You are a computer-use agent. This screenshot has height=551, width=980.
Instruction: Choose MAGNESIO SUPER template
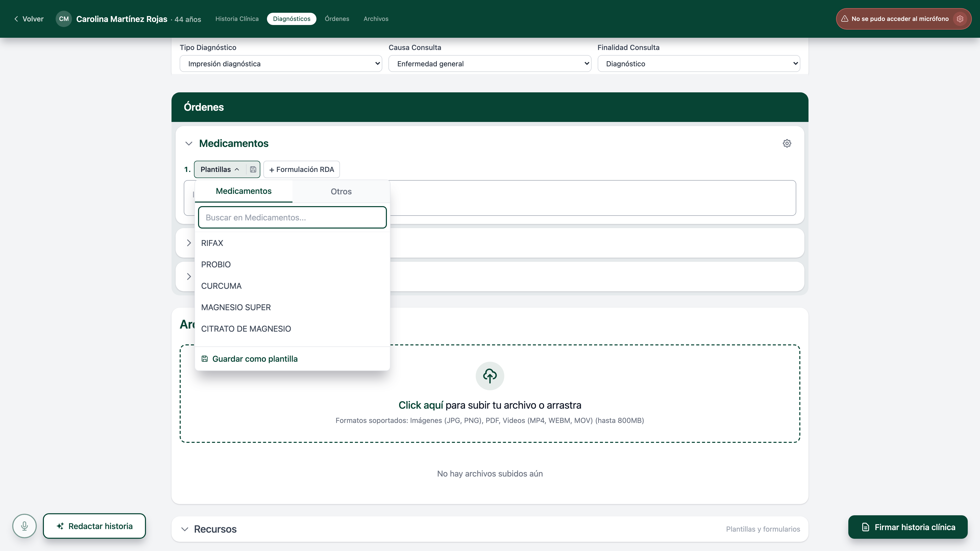292,307
